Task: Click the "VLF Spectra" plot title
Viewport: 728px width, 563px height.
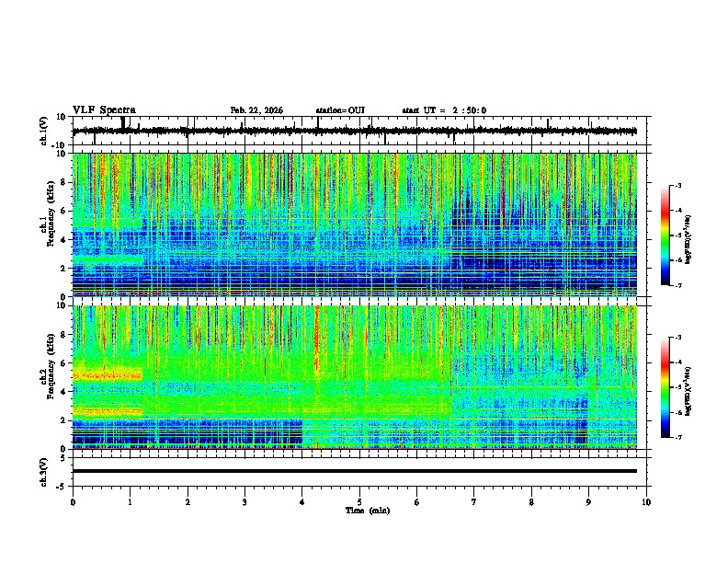Action: coord(104,110)
